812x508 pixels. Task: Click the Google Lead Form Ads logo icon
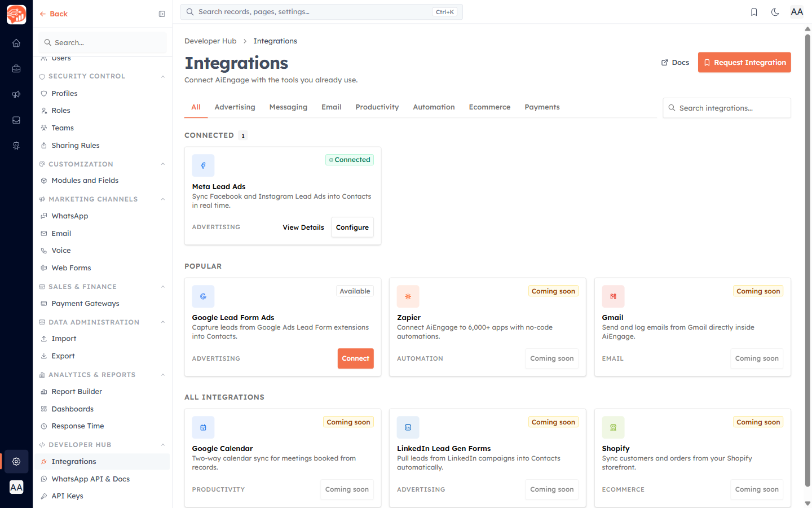(x=203, y=296)
